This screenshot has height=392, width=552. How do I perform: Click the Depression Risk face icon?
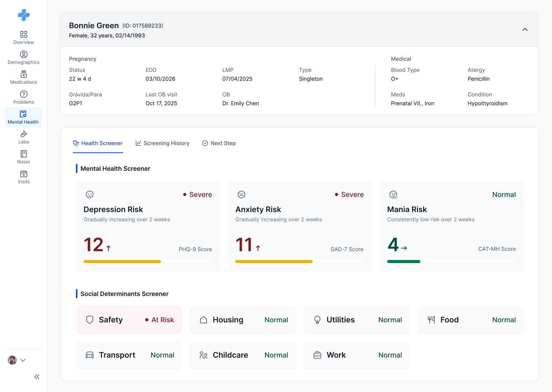point(90,194)
